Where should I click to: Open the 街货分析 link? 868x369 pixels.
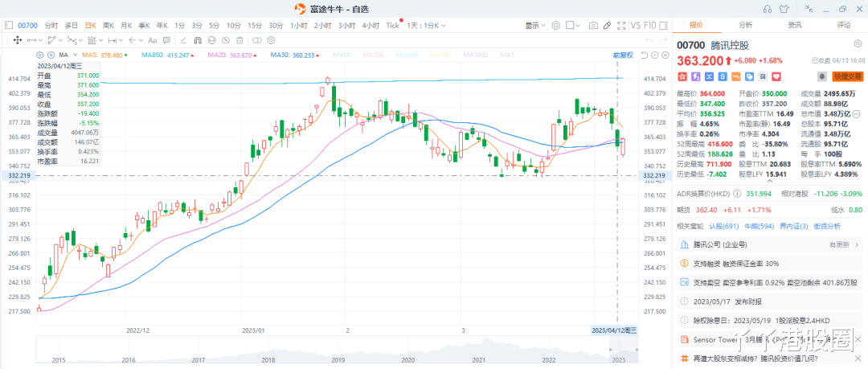826,226
